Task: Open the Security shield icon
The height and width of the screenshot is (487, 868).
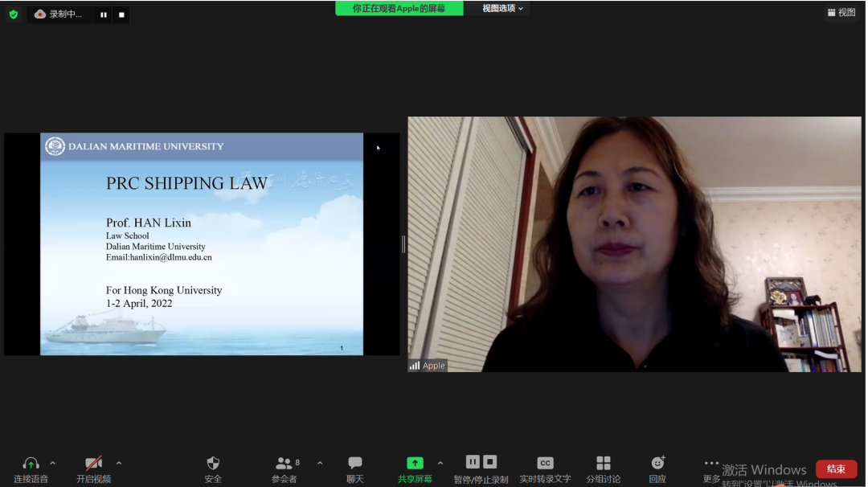Action: (x=213, y=464)
